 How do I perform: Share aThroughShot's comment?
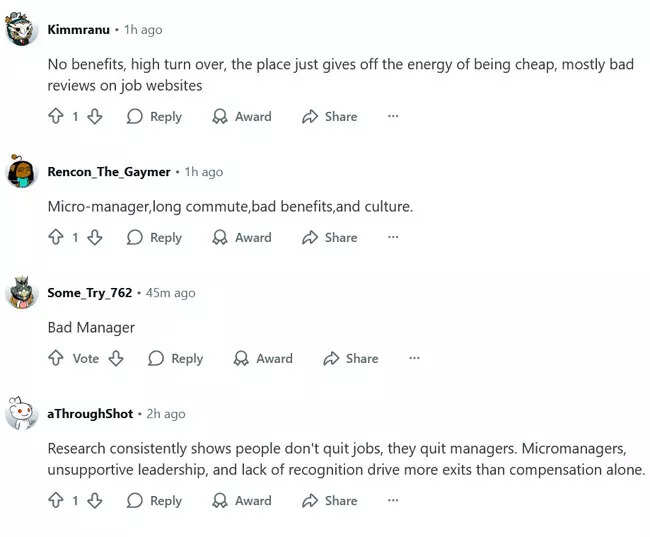coord(329,501)
